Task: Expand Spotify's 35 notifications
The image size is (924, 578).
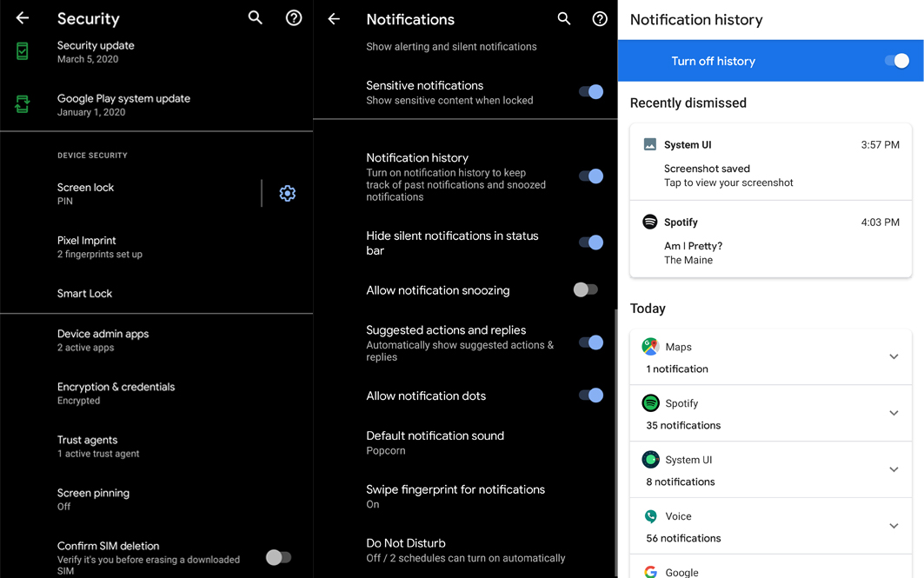Action: (x=894, y=413)
